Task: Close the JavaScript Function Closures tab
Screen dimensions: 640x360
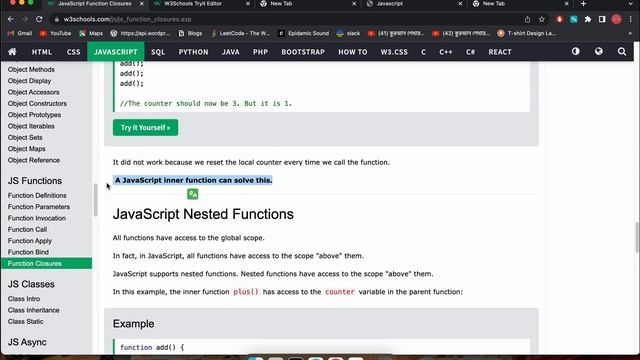Action: (142, 4)
